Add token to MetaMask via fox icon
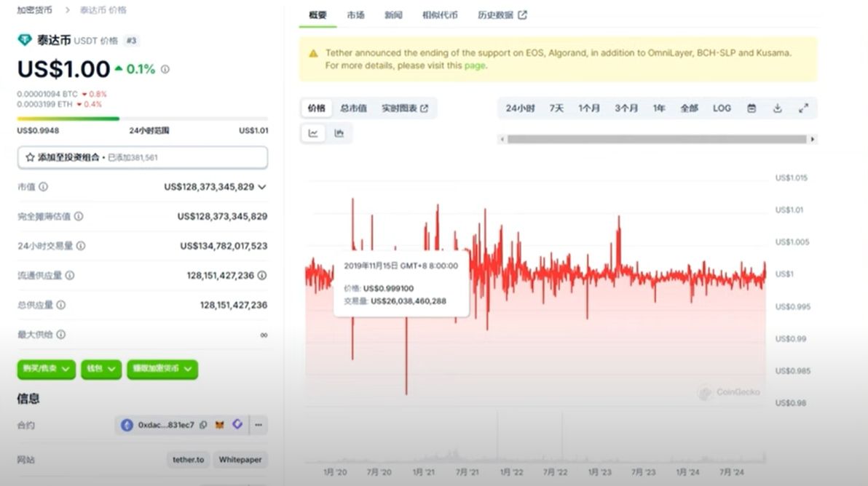The height and width of the screenshot is (486, 868). (218, 425)
